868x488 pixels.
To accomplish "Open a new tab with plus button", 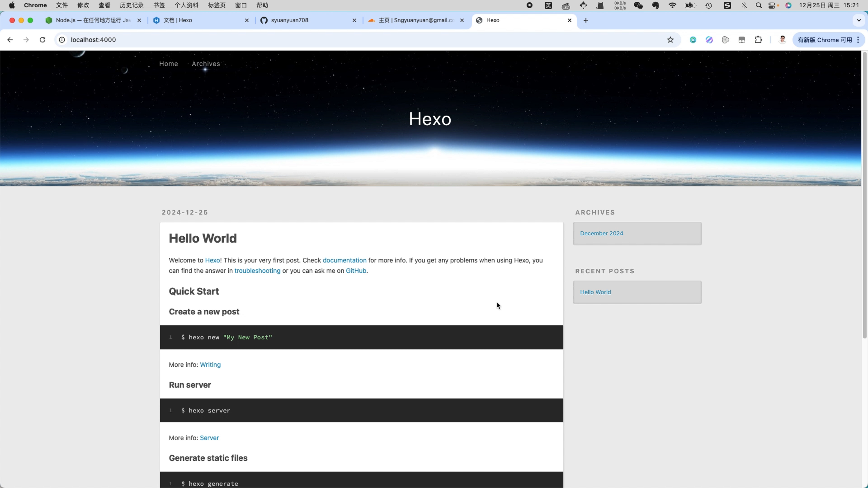I will click(x=586, y=20).
